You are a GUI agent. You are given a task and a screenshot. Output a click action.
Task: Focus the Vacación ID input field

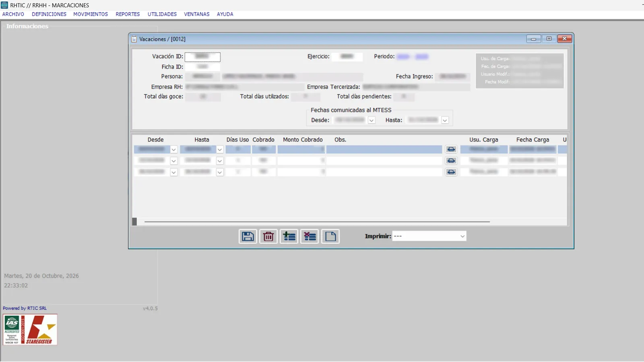pos(202,57)
